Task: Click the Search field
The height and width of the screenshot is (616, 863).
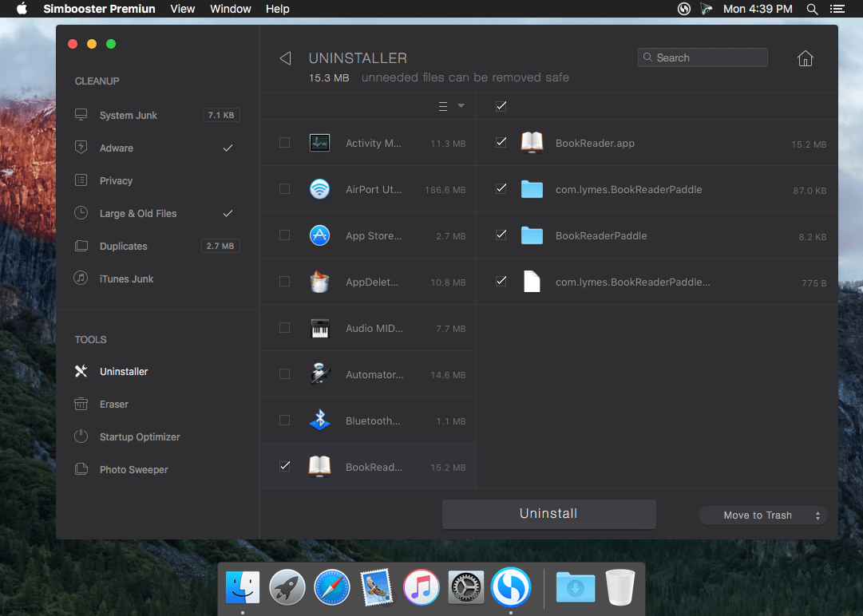Action: [703, 57]
